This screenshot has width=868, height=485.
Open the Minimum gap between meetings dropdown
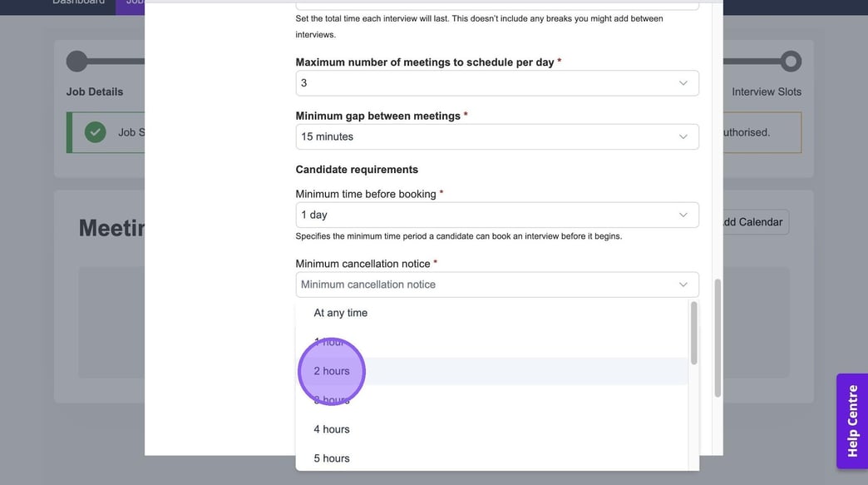tap(496, 136)
